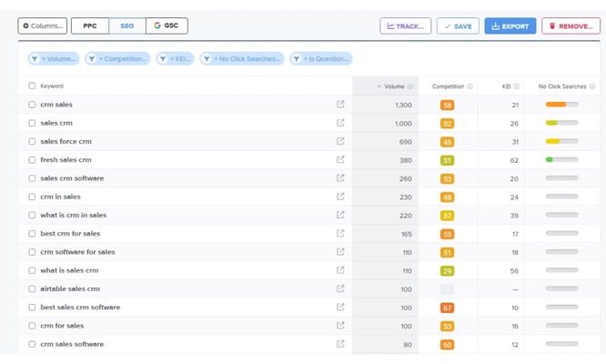Viewport: 606px width, 364px height.
Task: Open external link for 'sales crm' keyword
Action: pyautogui.click(x=340, y=123)
